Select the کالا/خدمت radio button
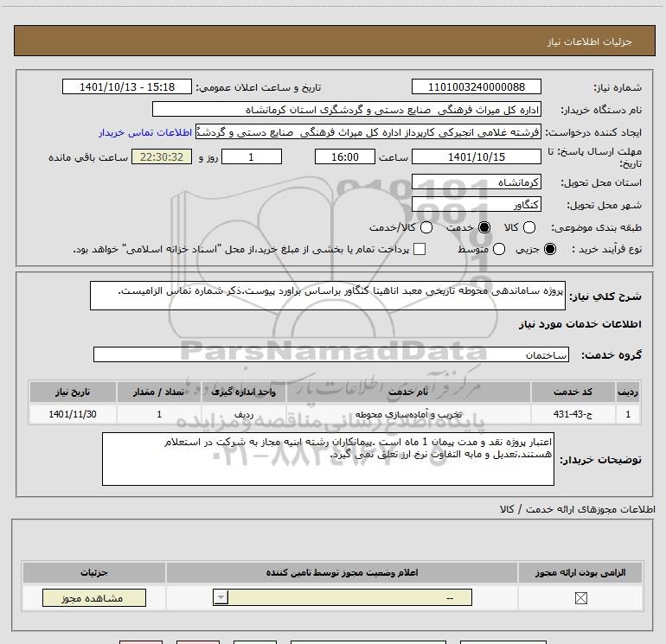The height and width of the screenshot is (644, 666). [426, 227]
